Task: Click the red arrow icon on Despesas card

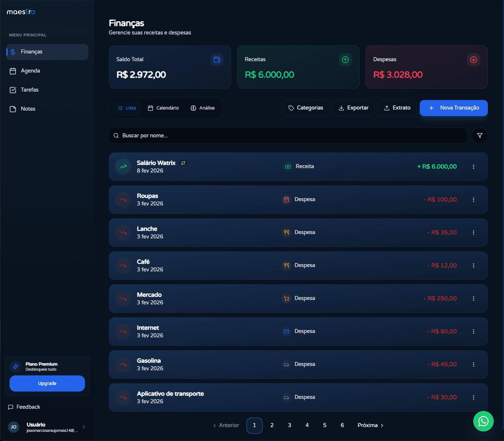Action: [473, 59]
